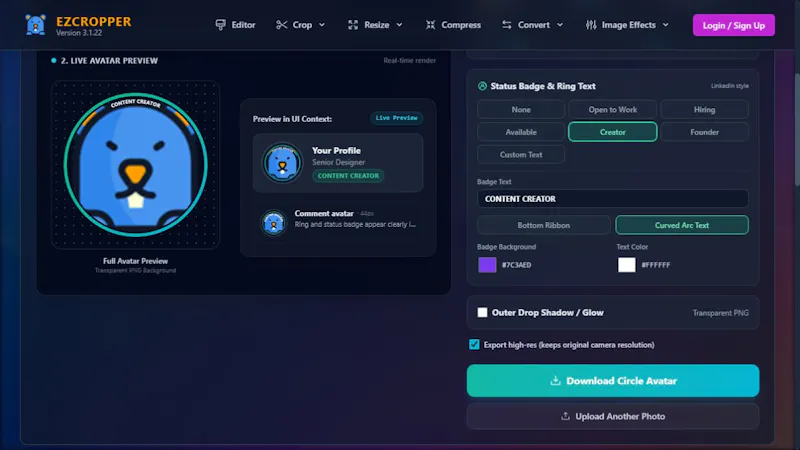The width and height of the screenshot is (800, 450).
Task: Select the Founder badge option
Action: 705,132
